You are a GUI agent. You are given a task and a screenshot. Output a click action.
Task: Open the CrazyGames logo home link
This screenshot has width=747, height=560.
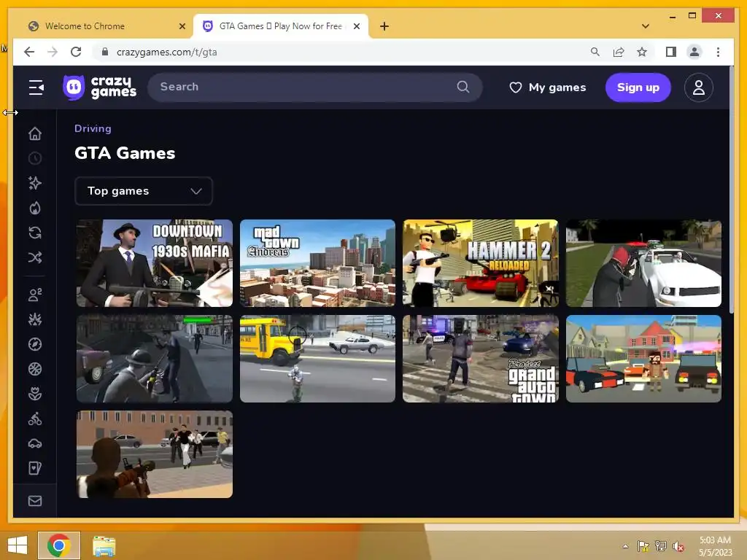[99, 87]
